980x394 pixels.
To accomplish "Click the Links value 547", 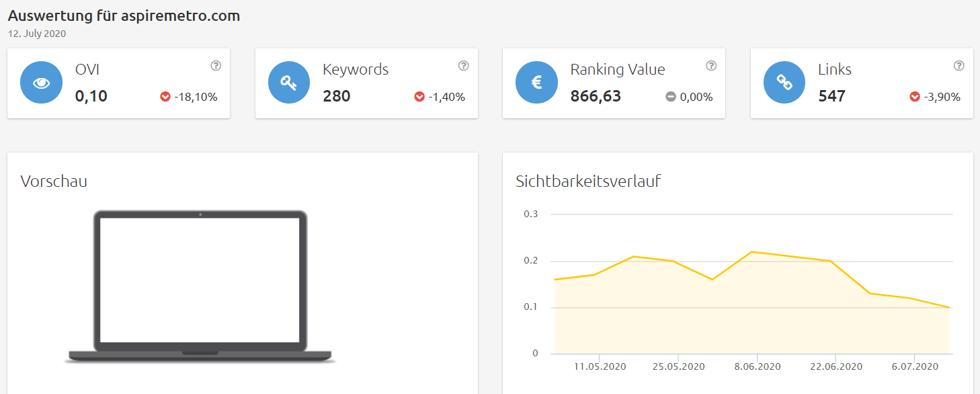I will [832, 96].
